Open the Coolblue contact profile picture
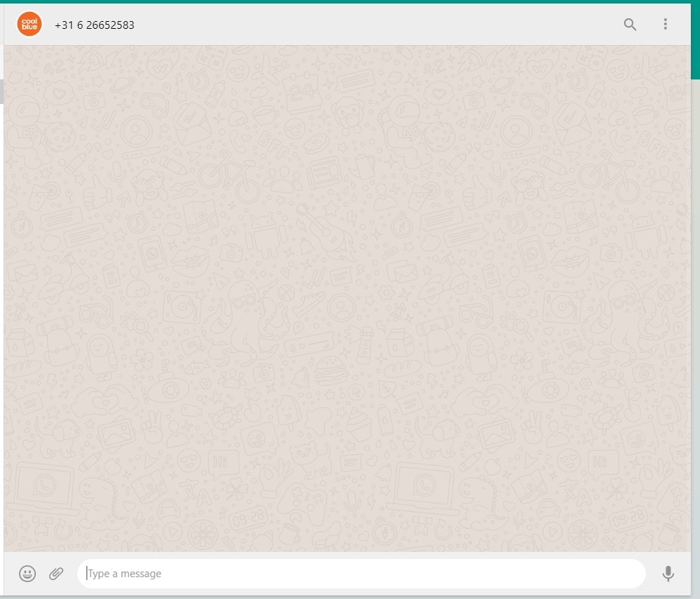Viewport: 700px width, 599px height. (30, 24)
